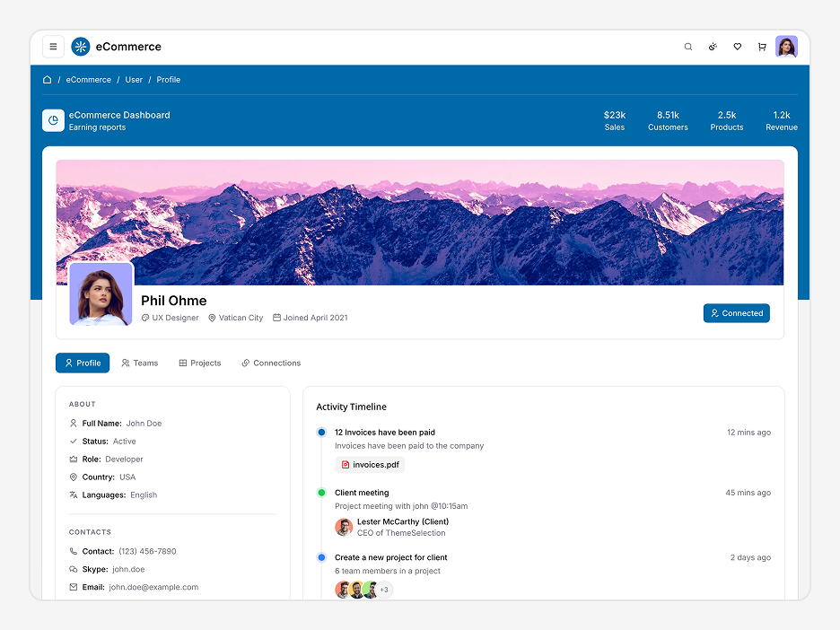Click the Skype chat bubbles icon
This screenshot has width=840, height=630.
[x=74, y=569]
